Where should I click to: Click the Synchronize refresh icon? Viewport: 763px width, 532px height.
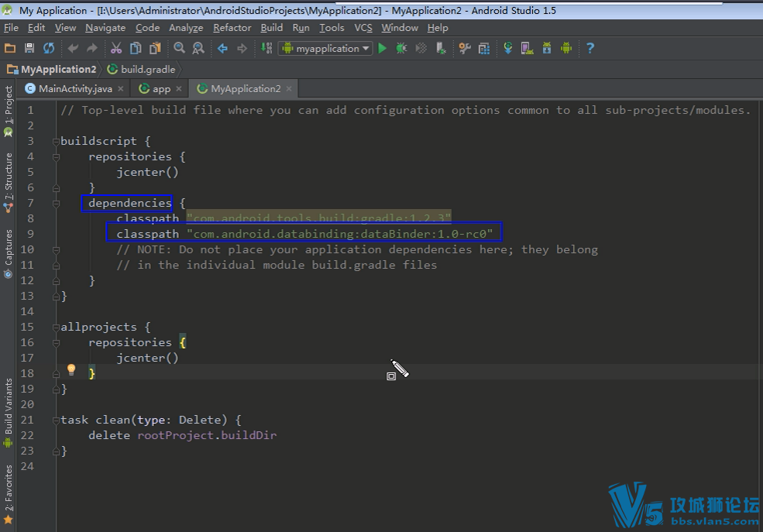(x=49, y=48)
